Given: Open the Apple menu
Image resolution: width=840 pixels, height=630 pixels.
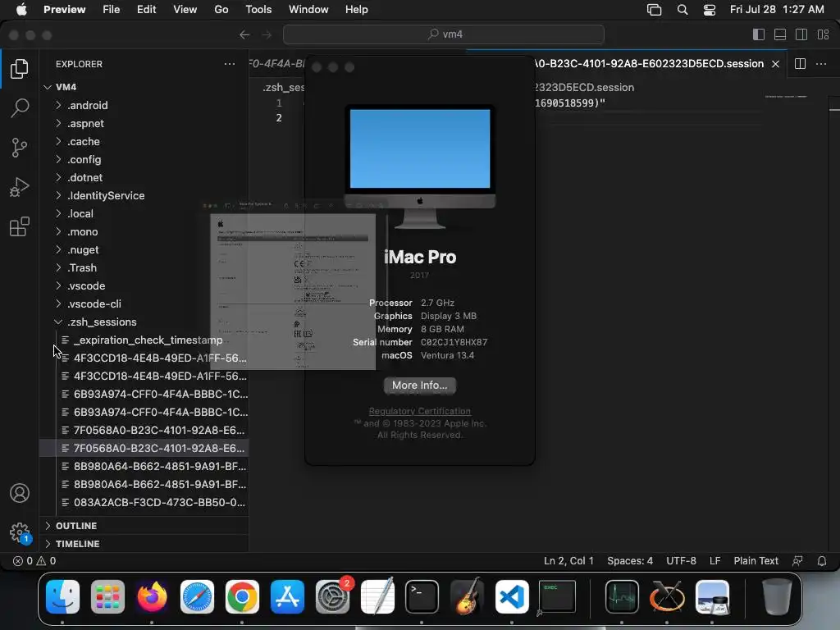Looking at the screenshot, I should 21,10.
